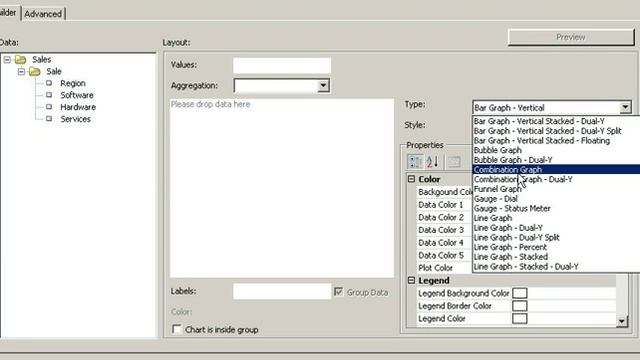Select Bar Graph - Vertical Stacked - Dual-Y
640x360 pixels.
pyautogui.click(x=556, y=121)
